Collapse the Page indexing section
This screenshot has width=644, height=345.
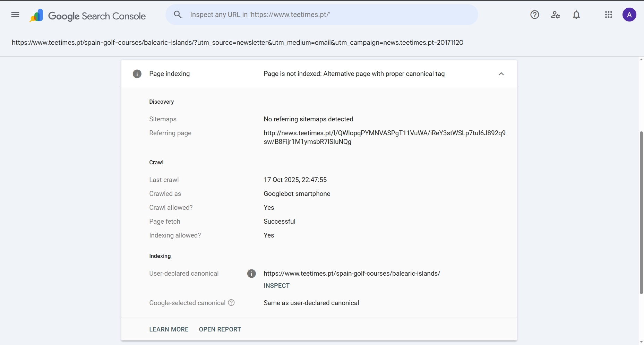501,74
